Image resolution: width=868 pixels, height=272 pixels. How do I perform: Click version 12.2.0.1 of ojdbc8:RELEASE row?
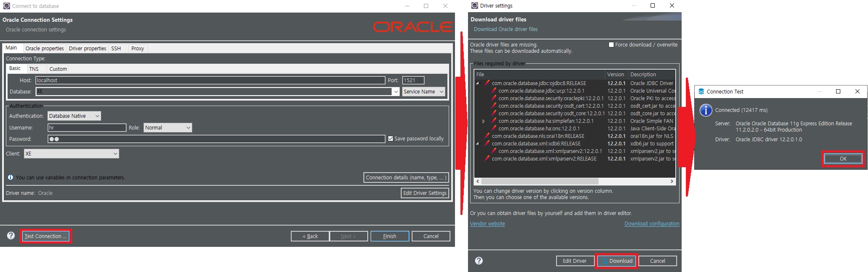pyautogui.click(x=616, y=83)
